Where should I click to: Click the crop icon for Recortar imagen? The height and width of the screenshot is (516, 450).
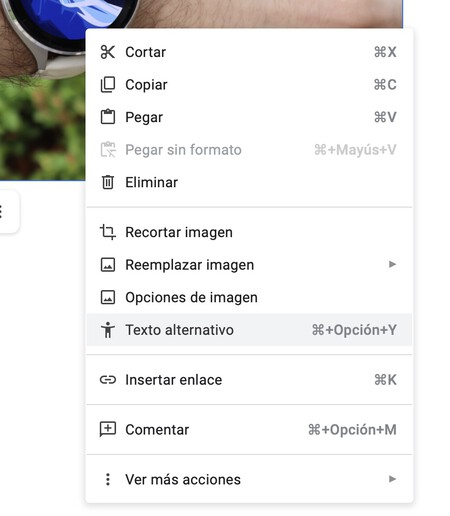(x=108, y=232)
